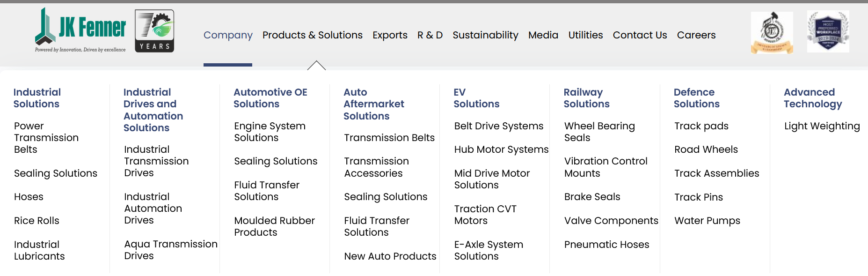Open Power Transmission Belts link
868x276 pixels.
click(x=46, y=138)
